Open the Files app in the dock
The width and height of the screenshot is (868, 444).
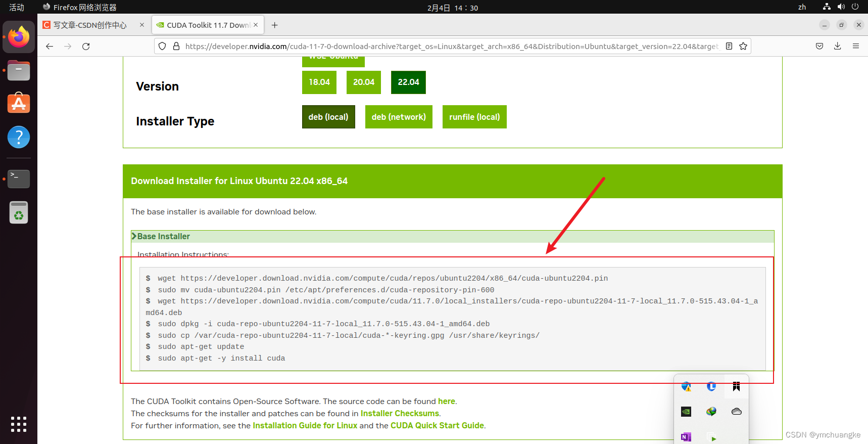[x=19, y=71]
